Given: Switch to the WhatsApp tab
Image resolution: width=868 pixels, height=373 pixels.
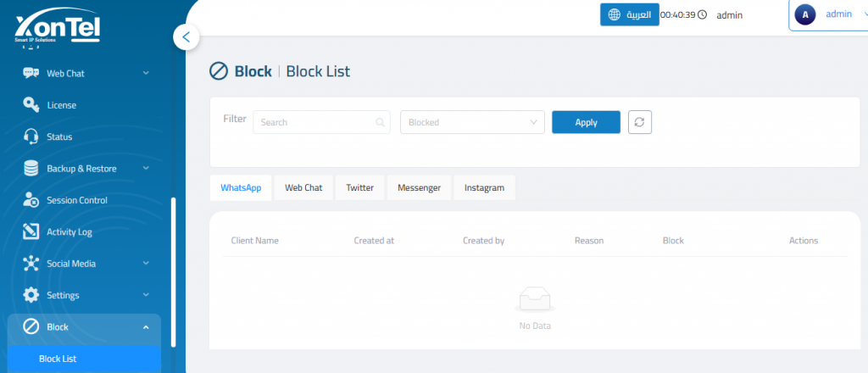Looking at the screenshot, I should 241,187.
